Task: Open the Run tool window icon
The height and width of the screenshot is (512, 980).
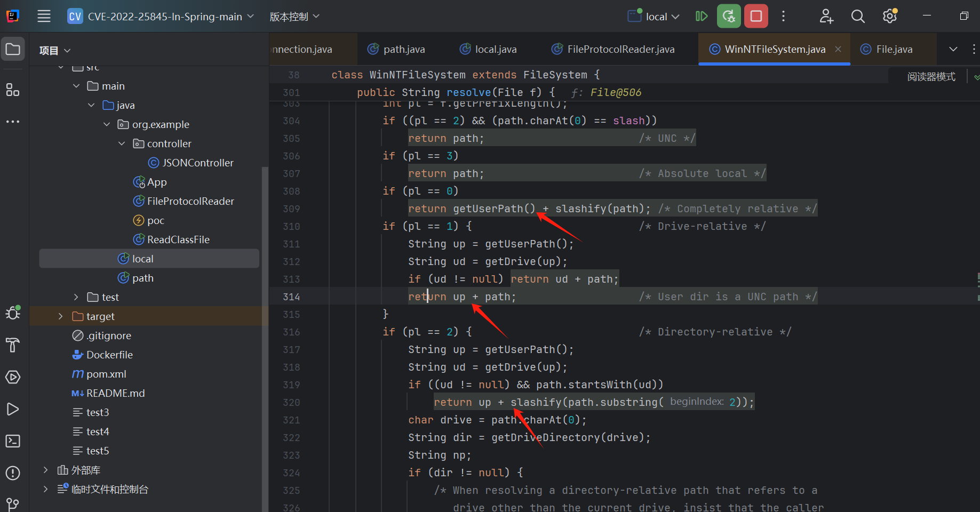Action: [13, 409]
